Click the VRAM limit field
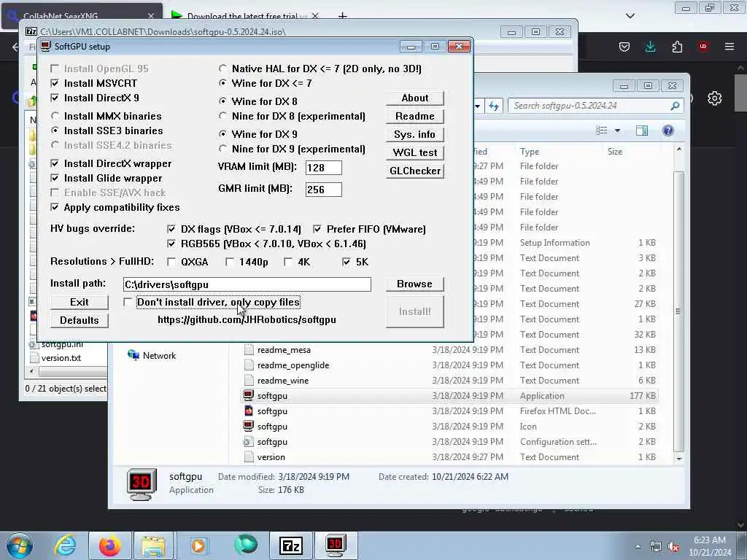This screenshot has width=747, height=560. click(323, 168)
